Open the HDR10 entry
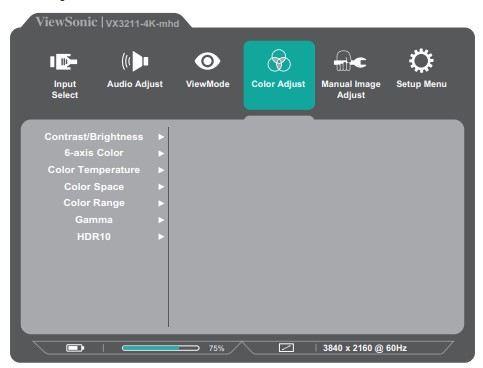 pos(94,237)
